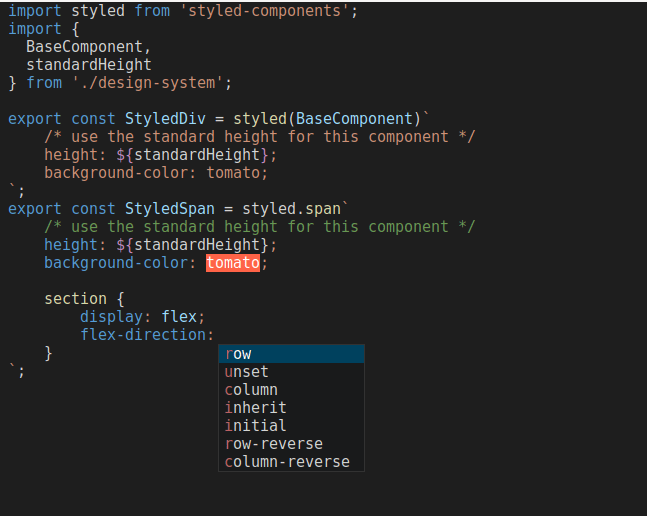The height and width of the screenshot is (516, 647).
Task: Click the highlighted tomato color value
Action: pyautogui.click(x=233, y=263)
